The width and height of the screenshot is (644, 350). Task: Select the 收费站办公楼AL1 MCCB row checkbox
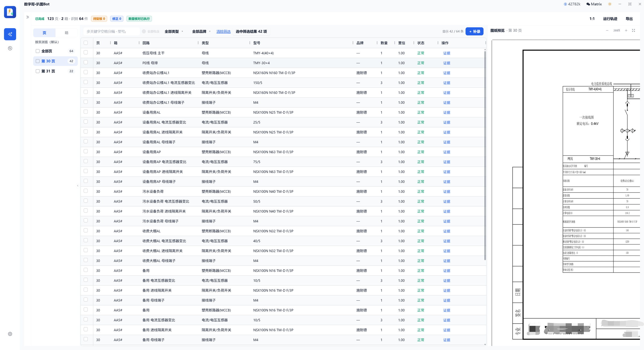coord(86,72)
